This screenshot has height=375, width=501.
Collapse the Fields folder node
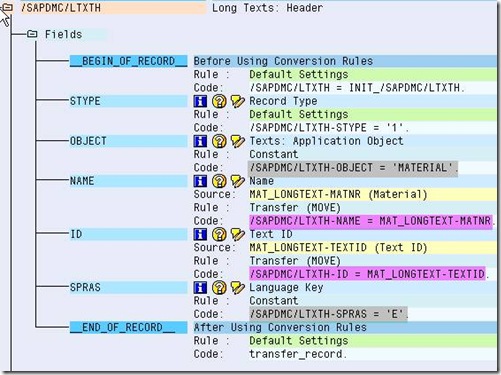(x=32, y=34)
